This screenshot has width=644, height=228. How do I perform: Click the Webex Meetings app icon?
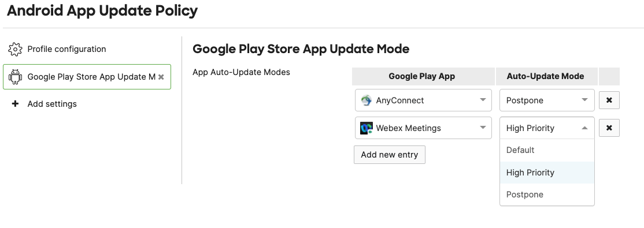tap(366, 128)
